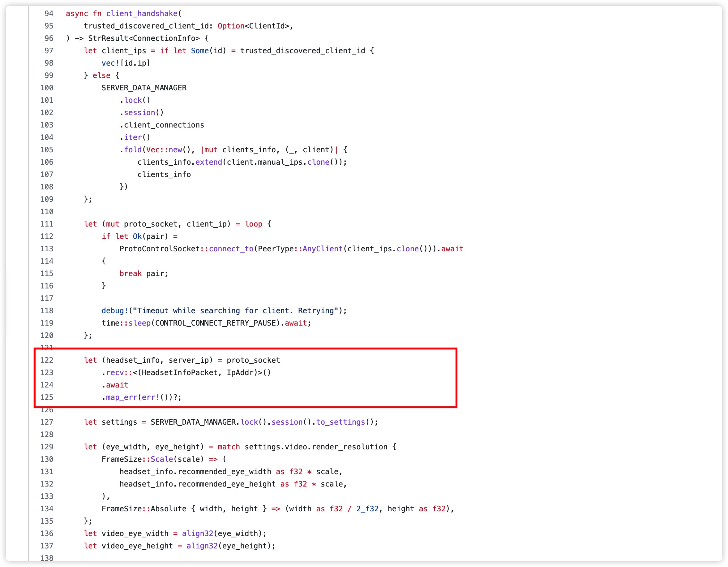Click the map_err call on line 125
The image size is (728, 567).
121,397
